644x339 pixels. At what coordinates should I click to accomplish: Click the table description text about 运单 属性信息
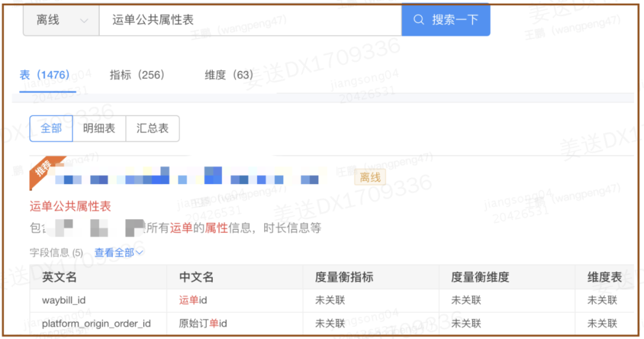coord(175,228)
